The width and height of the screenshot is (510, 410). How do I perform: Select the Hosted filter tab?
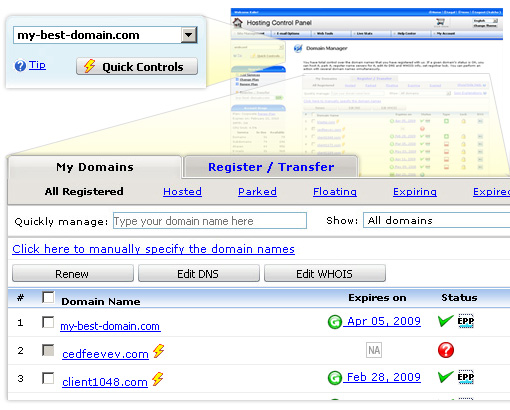pyautogui.click(x=182, y=192)
